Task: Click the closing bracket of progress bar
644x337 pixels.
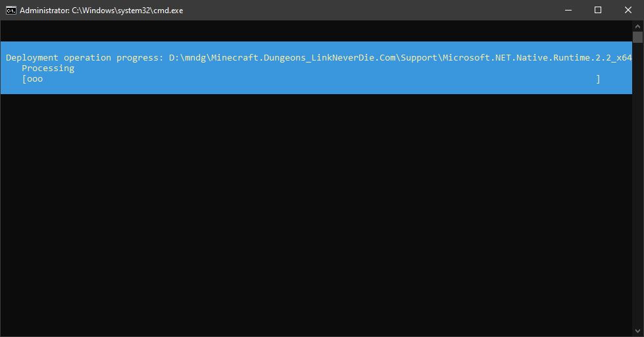Action: [x=598, y=79]
